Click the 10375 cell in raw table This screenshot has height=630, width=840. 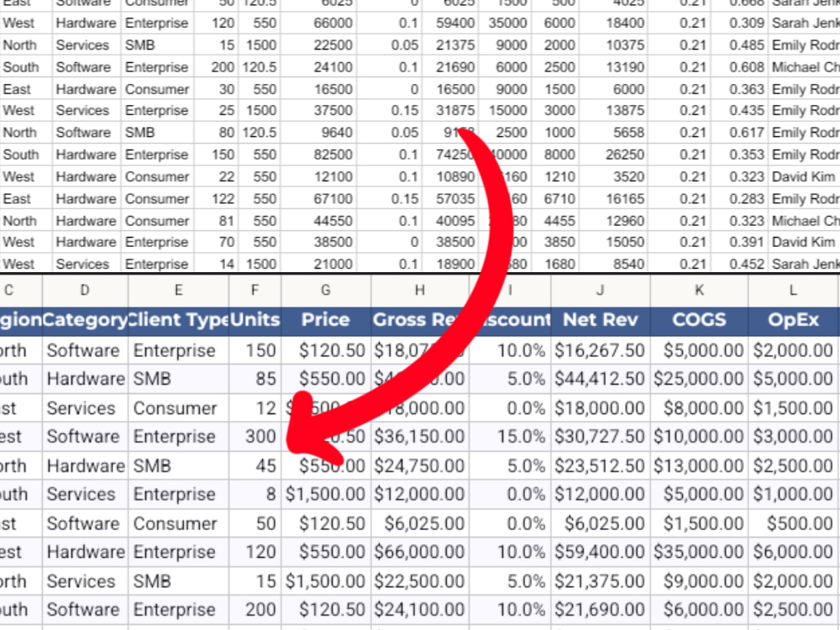(x=613, y=45)
